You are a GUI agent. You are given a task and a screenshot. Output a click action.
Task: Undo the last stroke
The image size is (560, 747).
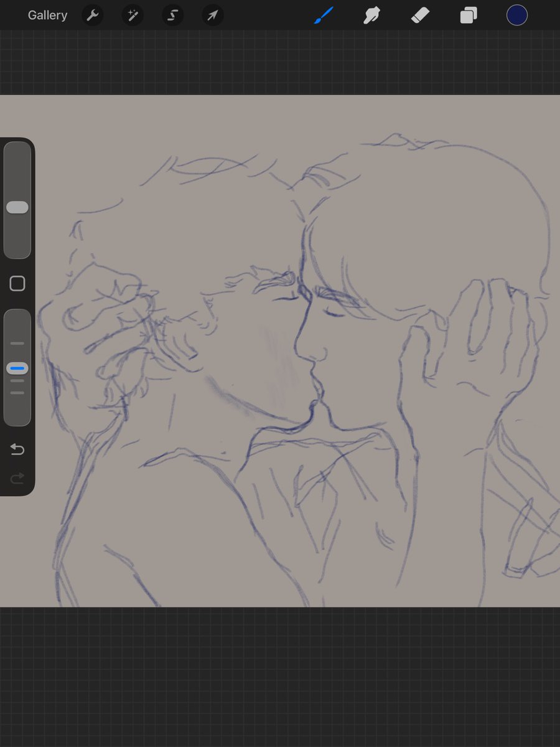click(x=17, y=449)
